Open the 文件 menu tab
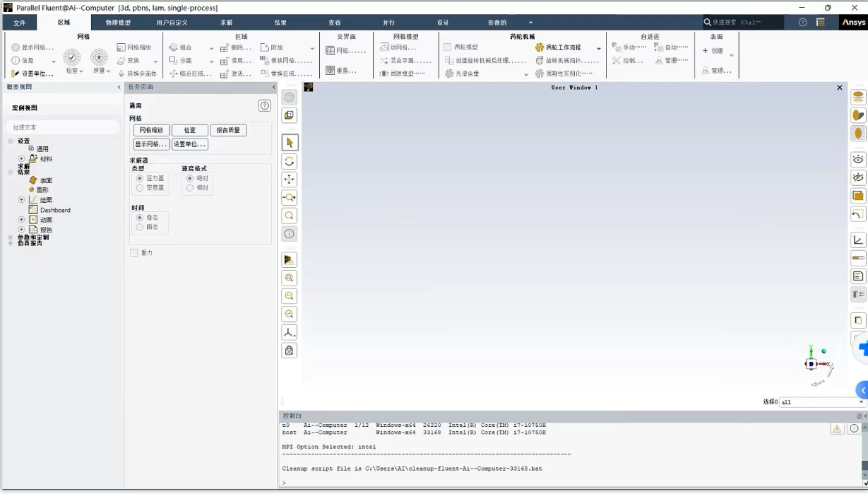 point(20,23)
